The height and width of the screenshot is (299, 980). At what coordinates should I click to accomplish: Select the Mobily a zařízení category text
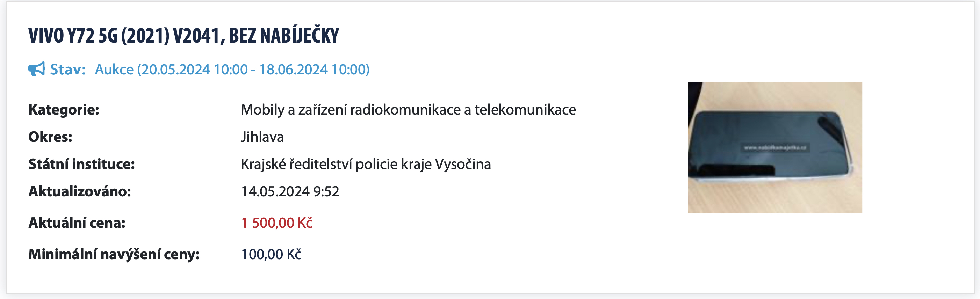(x=408, y=110)
